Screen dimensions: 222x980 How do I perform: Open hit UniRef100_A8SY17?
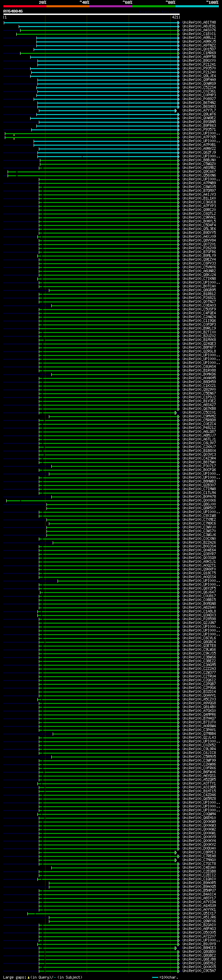199,898
